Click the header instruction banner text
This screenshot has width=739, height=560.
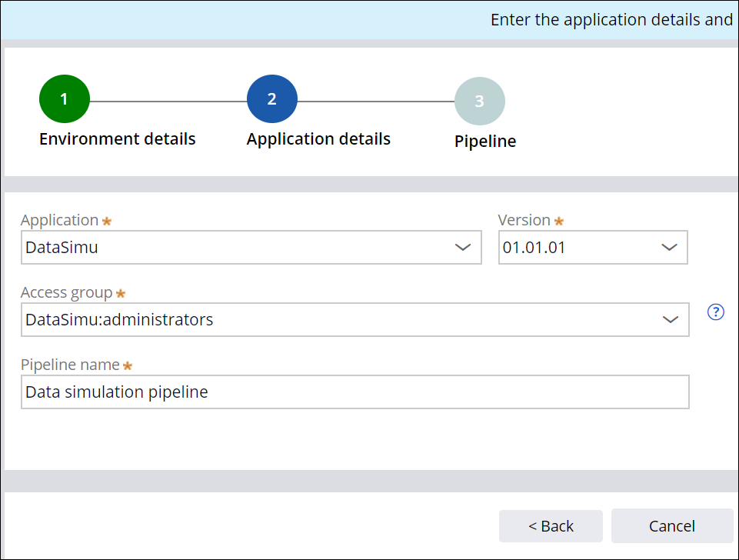click(x=611, y=20)
